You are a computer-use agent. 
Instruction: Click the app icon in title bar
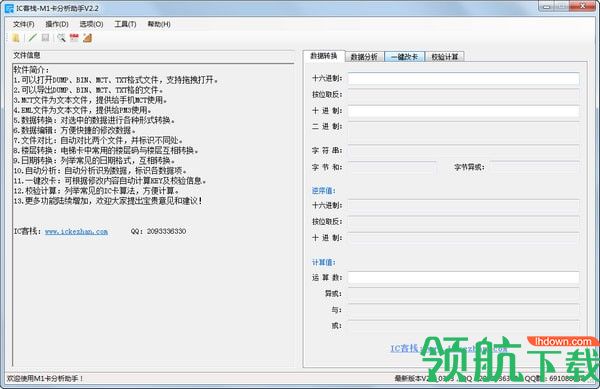click(9, 8)
